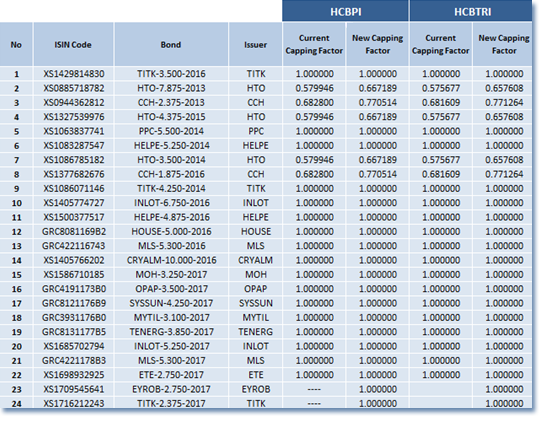The height and width of the screenshot is (421, 543).
Task: Click the HOUSE issuer cell
Action: pyautogui.click(x=256, y=232)
